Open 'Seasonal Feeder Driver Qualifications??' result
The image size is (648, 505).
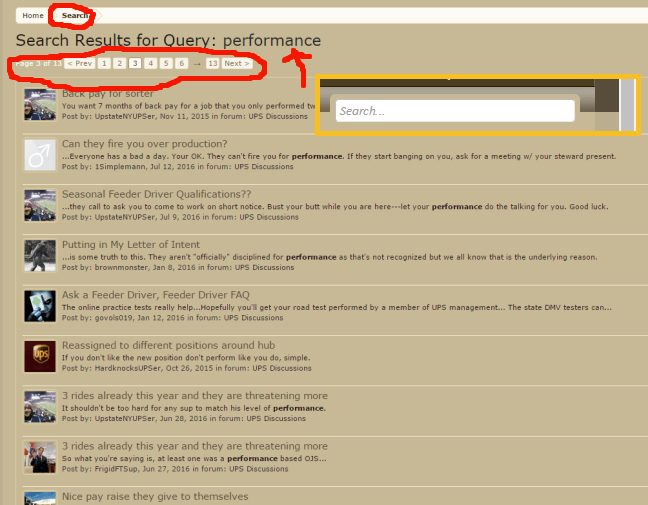pyautogui.click(x=156, y=194)
